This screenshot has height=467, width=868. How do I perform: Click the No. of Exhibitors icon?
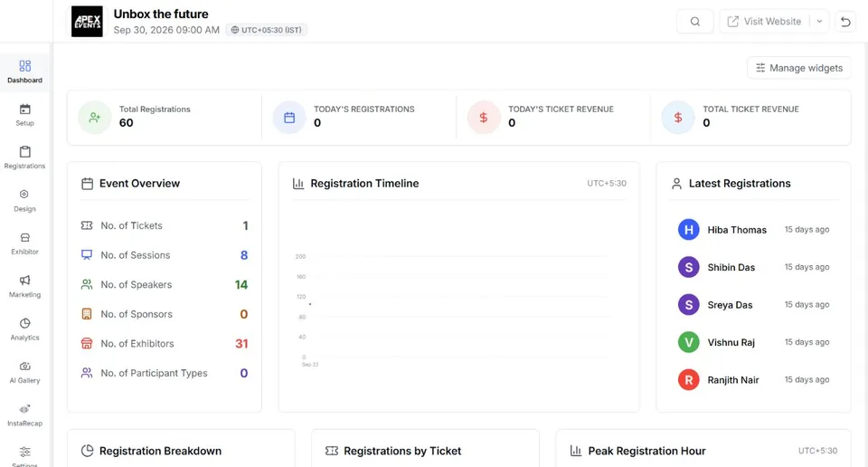[87, 344]
